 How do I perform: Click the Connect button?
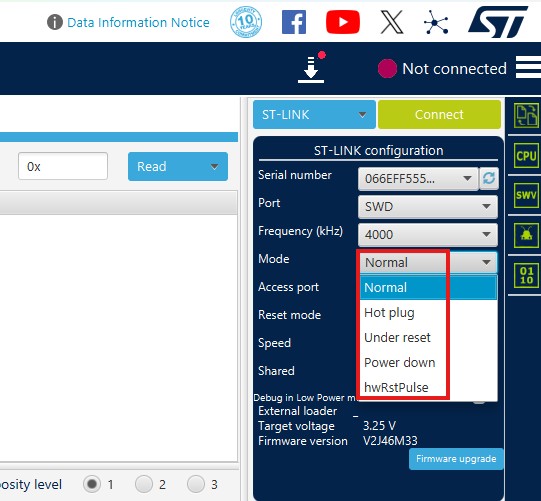(x=439, y=115)
